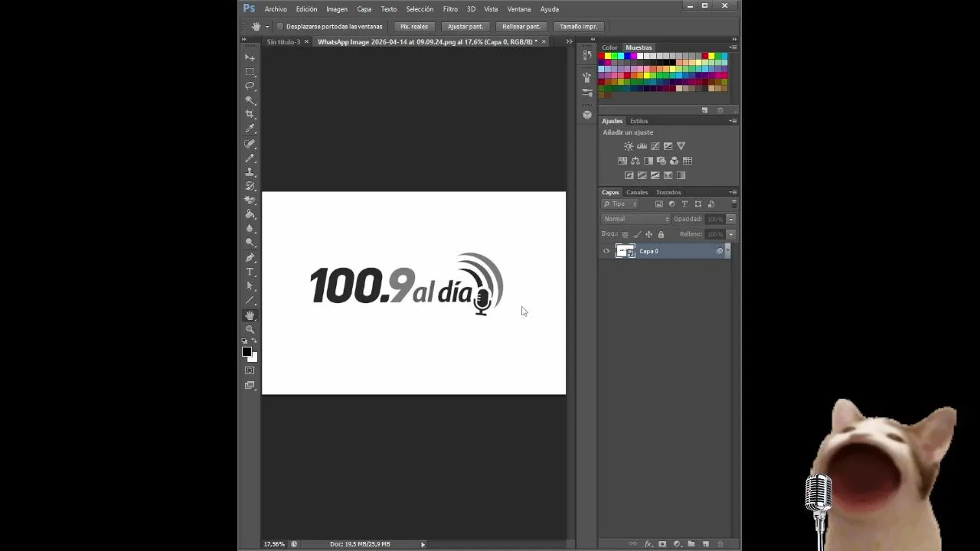Viewport: 980px width, 551px height.
Task: Add layer style fx at panel bottom
Action: (x=648, y=544)
